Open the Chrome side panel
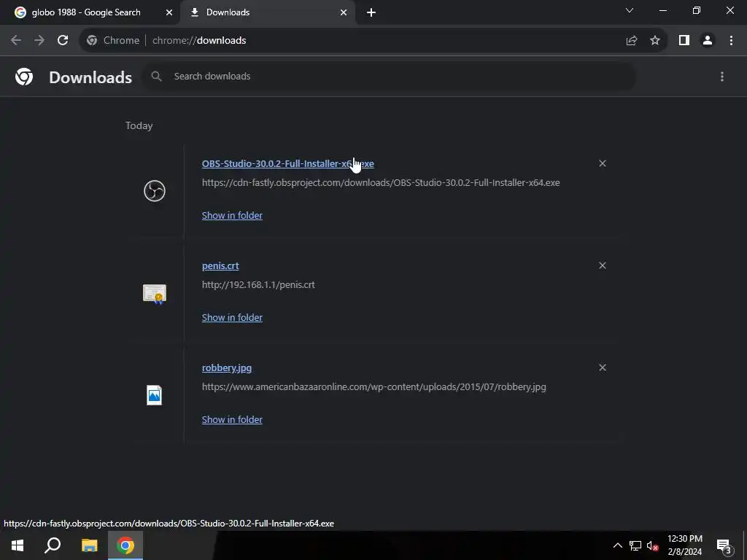The height and width of the screenshot is (560, 747). 684,41
